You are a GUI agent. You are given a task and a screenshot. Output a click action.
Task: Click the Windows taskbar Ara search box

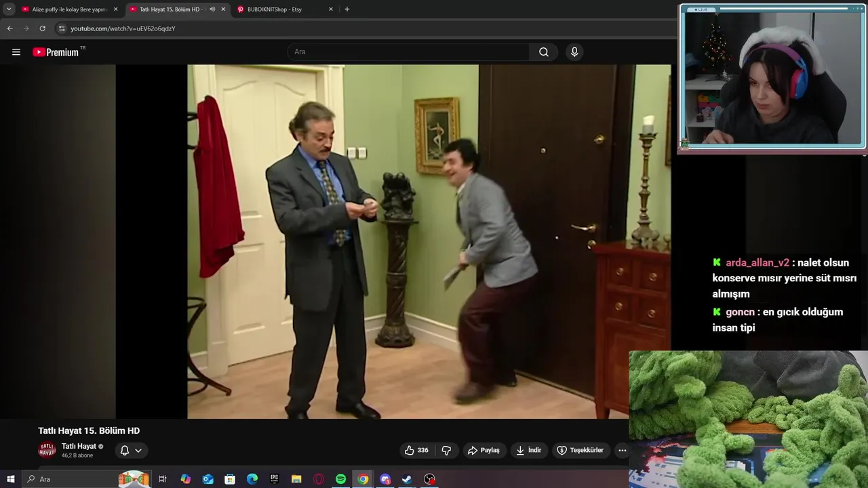[86, 479]
